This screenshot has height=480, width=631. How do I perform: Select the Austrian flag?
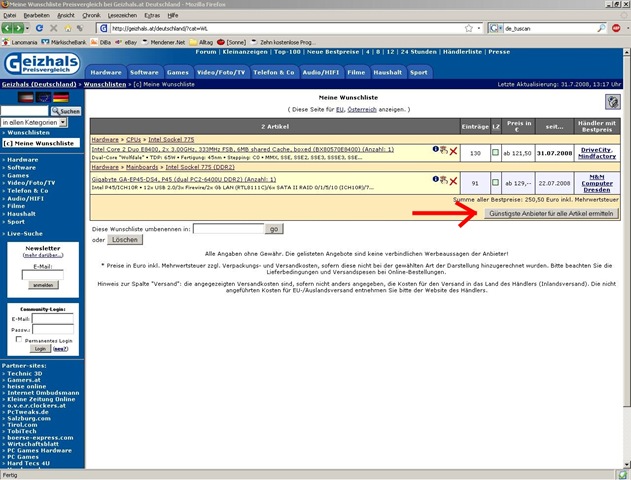pos(26,97)
